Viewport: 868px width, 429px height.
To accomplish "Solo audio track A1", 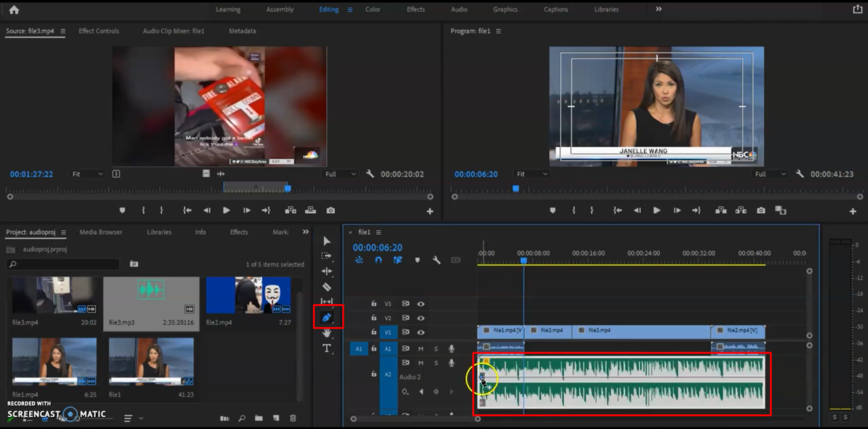I will pos(436,349).
